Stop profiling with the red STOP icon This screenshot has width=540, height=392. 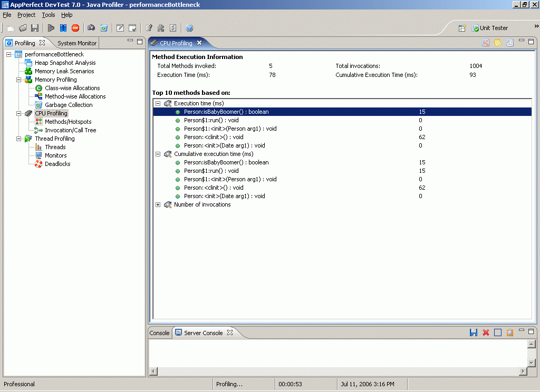[x=75, y=28]
